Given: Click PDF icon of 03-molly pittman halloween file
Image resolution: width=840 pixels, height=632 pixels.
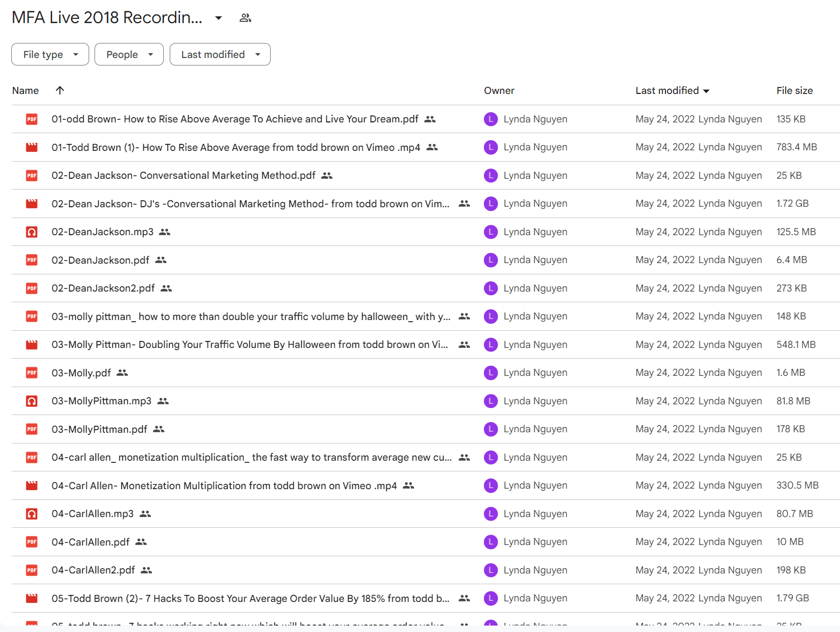Looking at the screenshot, I should 32,316.
